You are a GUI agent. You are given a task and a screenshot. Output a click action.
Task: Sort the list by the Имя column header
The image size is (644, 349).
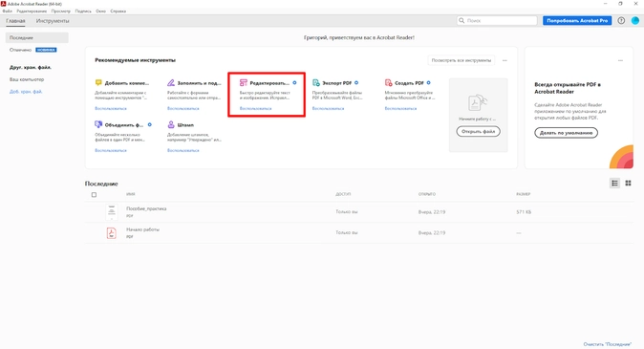[131, 194]
